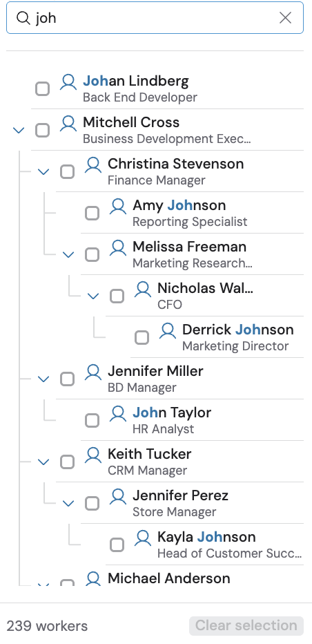Check the Johan Lindberg checkbox
The width and height of the screenshot is (312, 644).
click(x=42, y=88)
